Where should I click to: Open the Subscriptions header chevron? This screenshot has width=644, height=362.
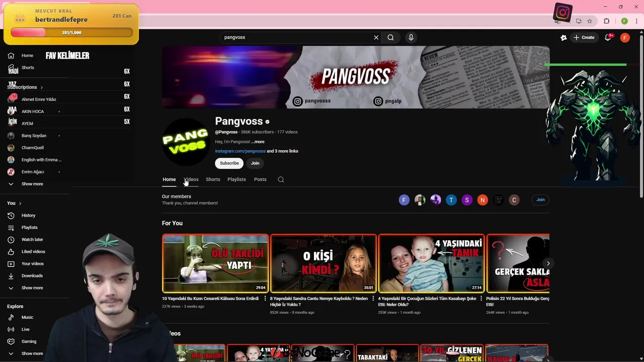[x=41, y=87]
